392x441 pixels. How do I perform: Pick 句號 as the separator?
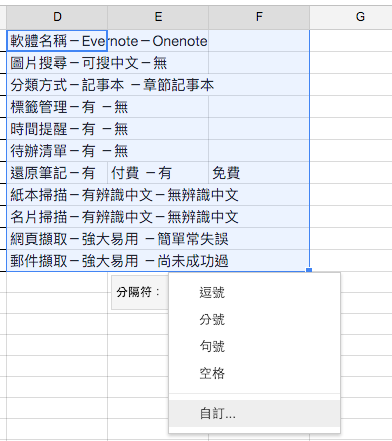click(x=254, y=346)
